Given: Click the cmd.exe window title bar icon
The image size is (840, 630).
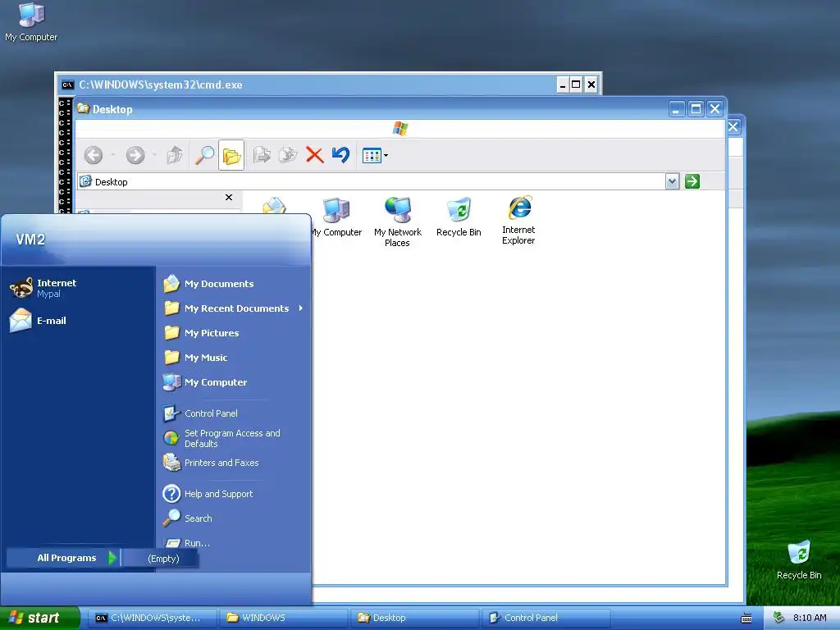Looking at the screenshot, I should click(67, 84).
